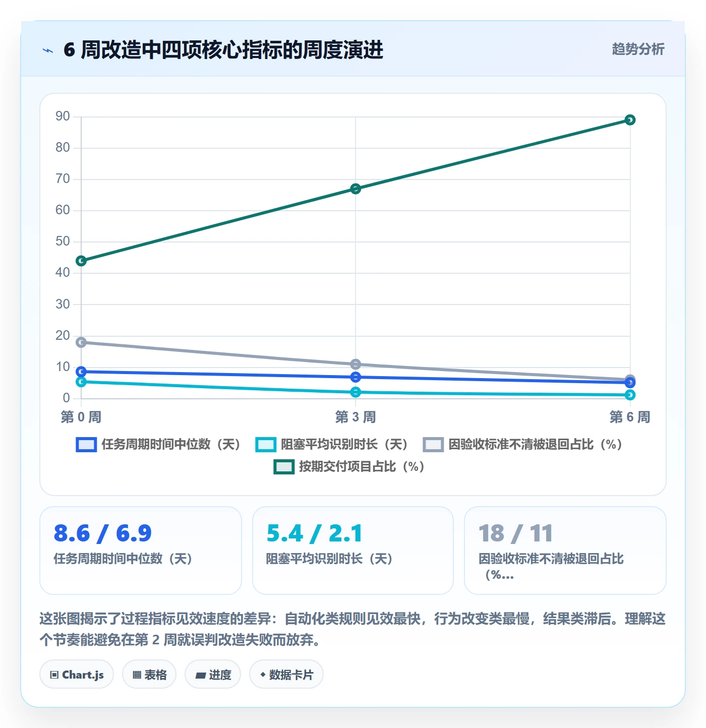
Task: Toggle the 阻塞平均识别时长（天） legend series
Action: coord(331,444)
